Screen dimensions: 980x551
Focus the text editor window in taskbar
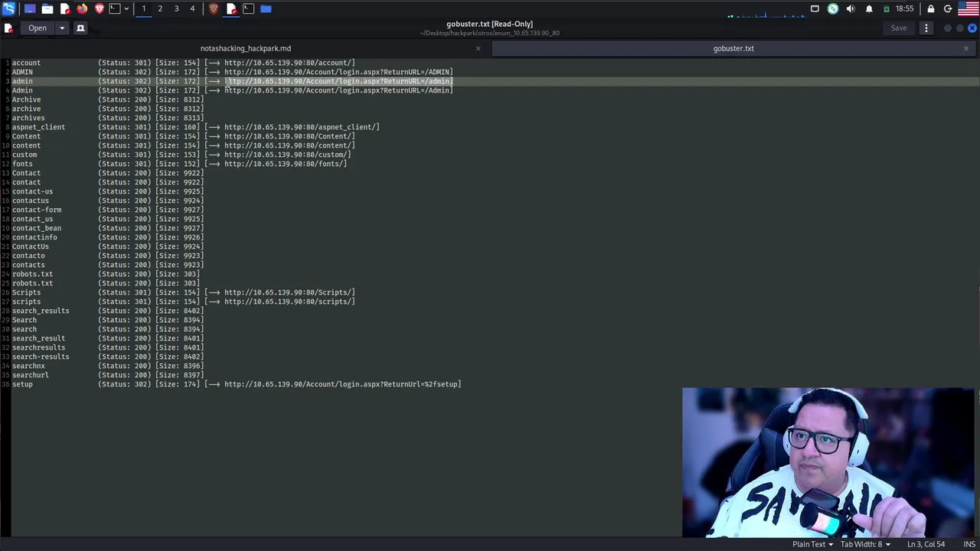tap(231, 8)
